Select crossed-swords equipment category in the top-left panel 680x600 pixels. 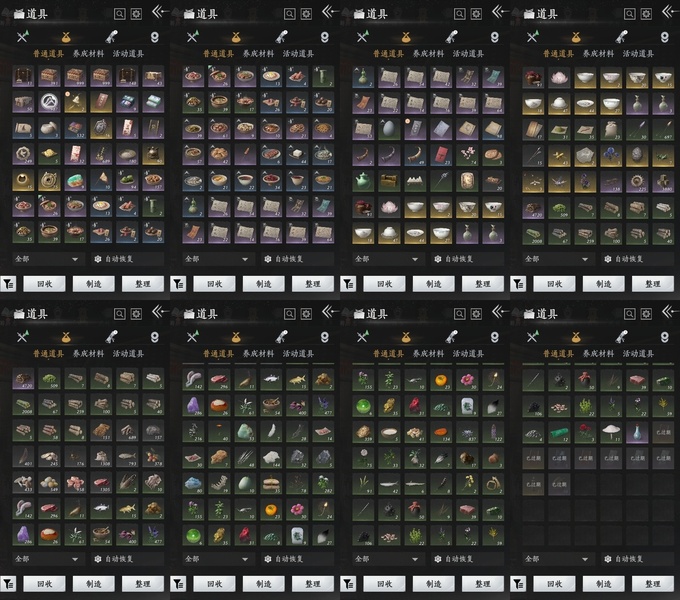(x=22, y=36)
